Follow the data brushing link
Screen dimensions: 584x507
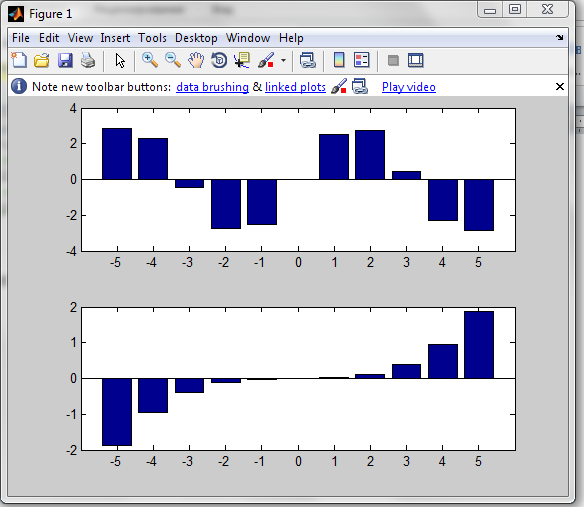pyautogui.click(x=212, y=87)
